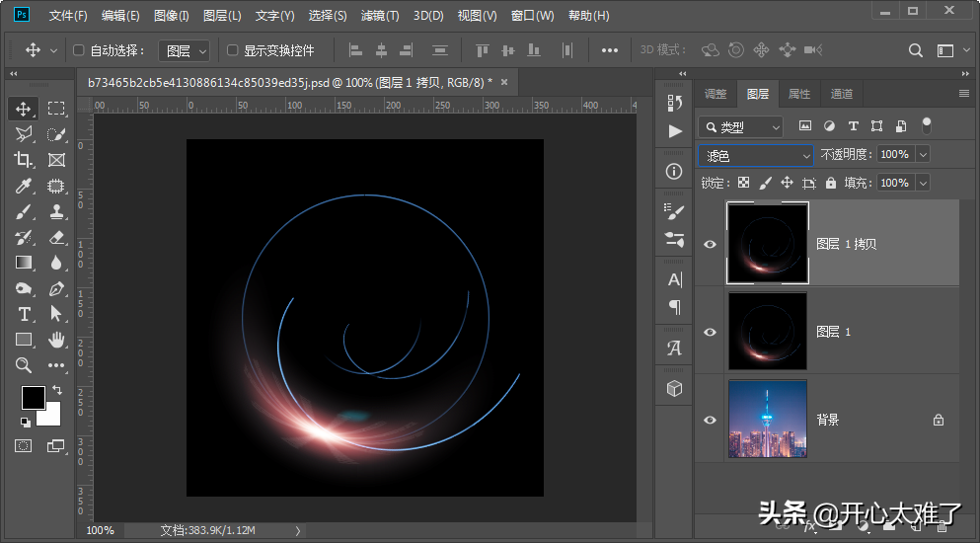The height and width of the screenshot is (543, 980).
Task: Select the Move tool in toolbox
Action: coord(23,109)
